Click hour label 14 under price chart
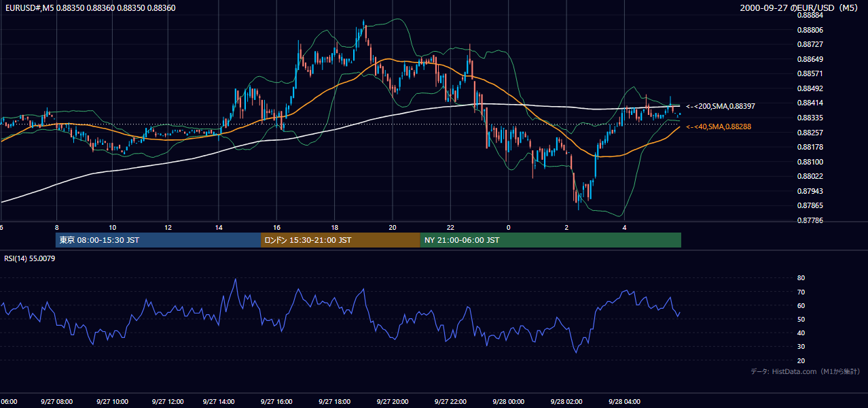This screenshot has height=408, width=868. (x=219, y=227)
